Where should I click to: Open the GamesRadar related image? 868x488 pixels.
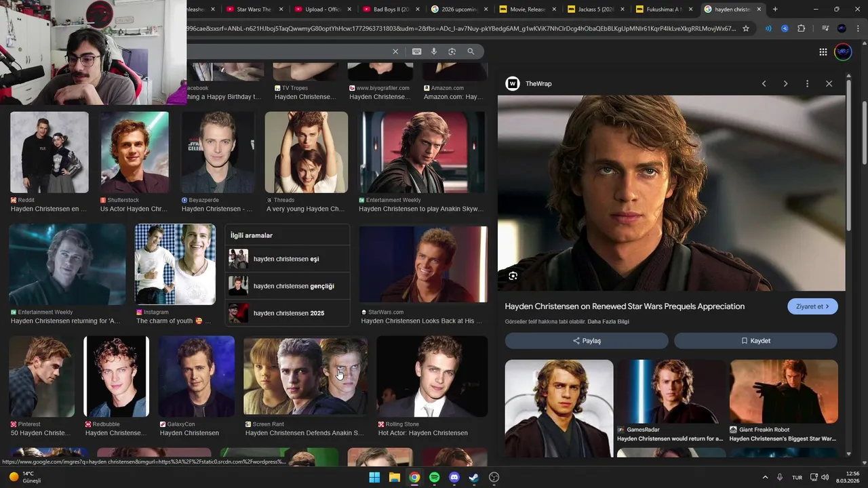click(x=671, y=392)
